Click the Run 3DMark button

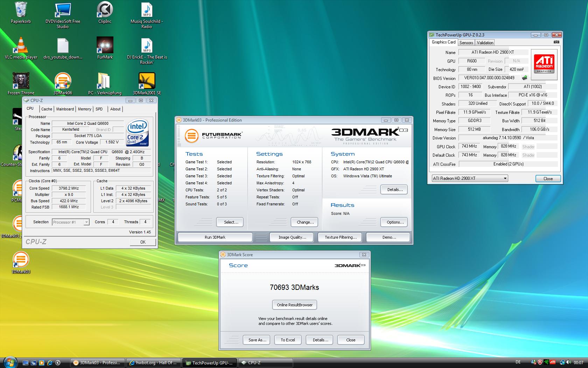coord(215,237)
